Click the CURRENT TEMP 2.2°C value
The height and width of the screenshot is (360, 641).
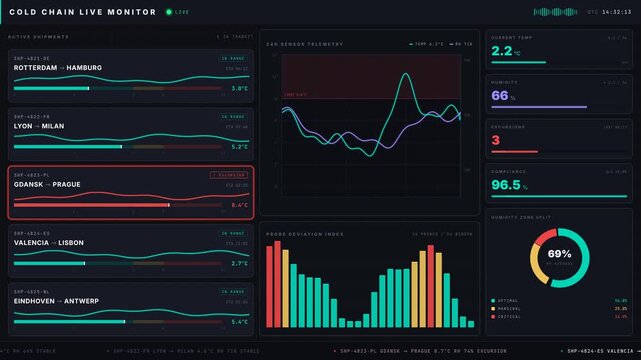(x=506, y=51)
